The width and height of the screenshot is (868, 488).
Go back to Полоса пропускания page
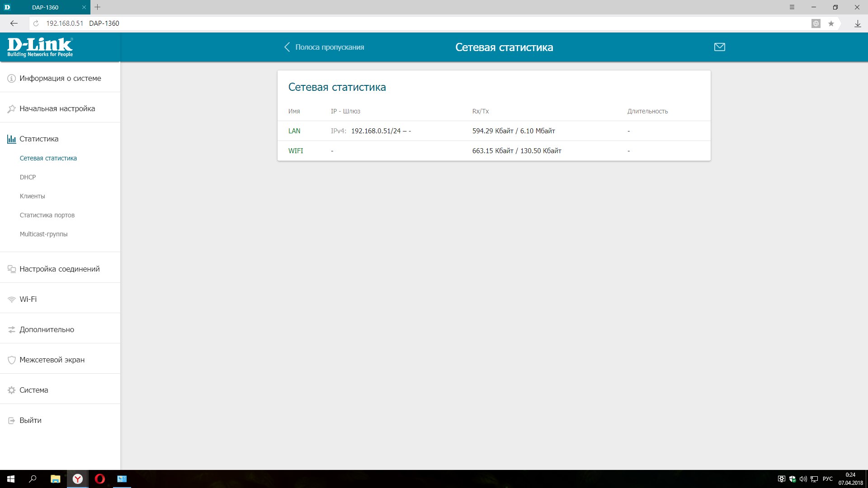pos(324,47)
